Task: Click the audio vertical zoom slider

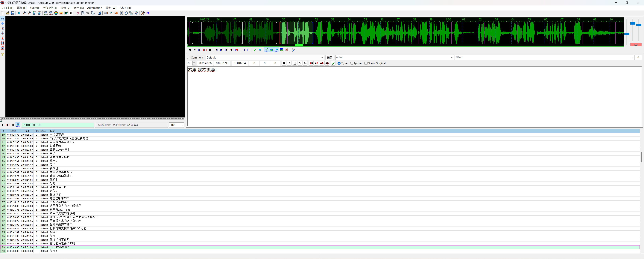Action: point(633,23)
